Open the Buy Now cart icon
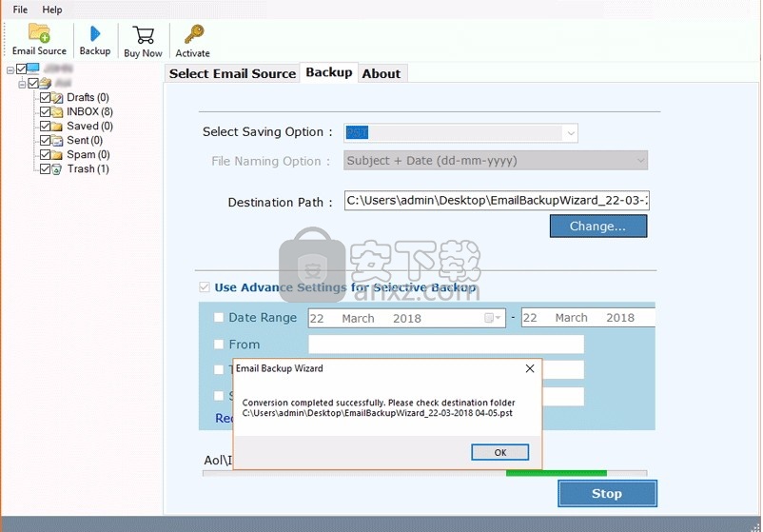Screen dimensions: 763x532 pos(143,35)
